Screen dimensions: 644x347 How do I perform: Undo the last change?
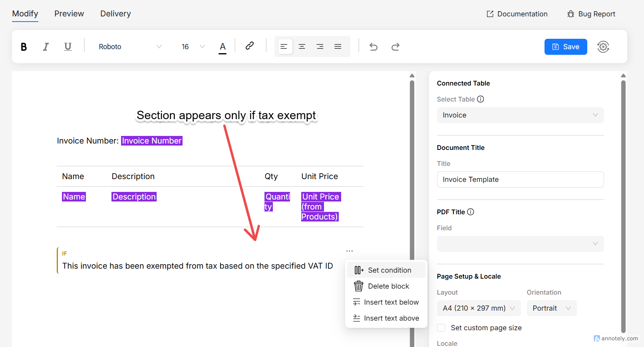coord(374,47)
